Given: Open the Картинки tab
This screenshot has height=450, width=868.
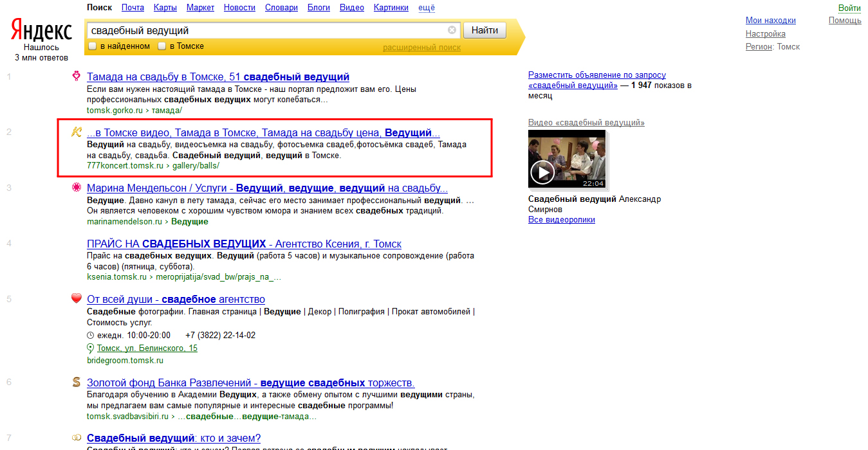Looking at the screenshot, I should (x=391, y=8).
